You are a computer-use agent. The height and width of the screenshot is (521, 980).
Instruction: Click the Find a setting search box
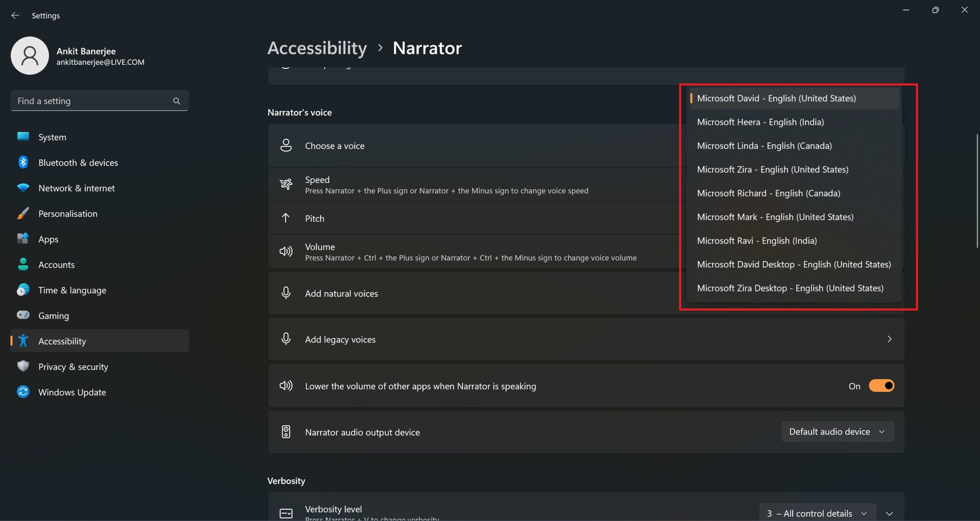(x=100, y=101)
